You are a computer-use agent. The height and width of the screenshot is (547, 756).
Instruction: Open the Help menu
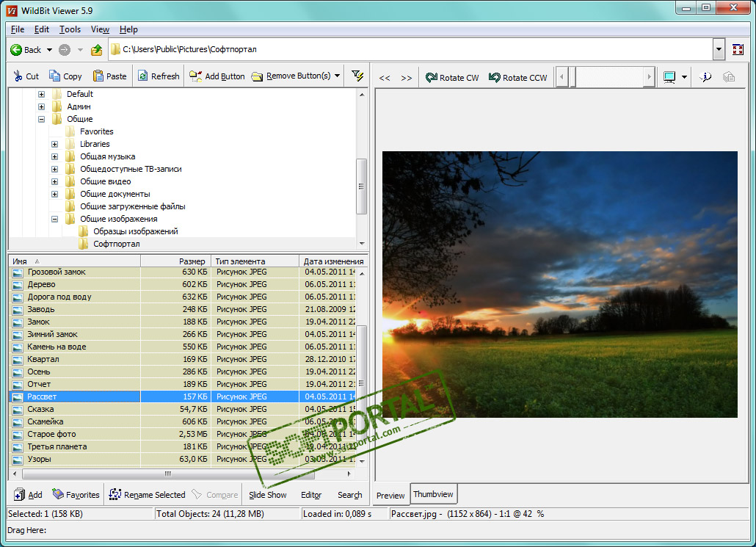[x=128, y=29]
